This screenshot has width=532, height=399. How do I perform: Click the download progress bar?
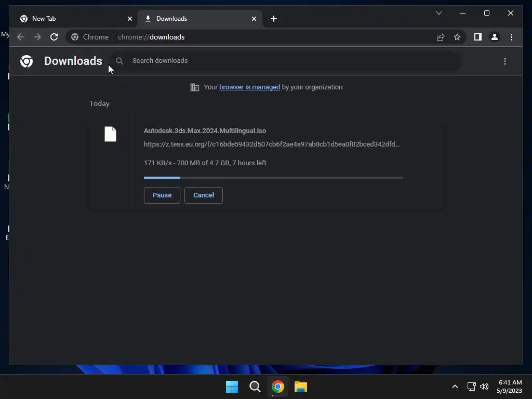(x=273, y=178)
